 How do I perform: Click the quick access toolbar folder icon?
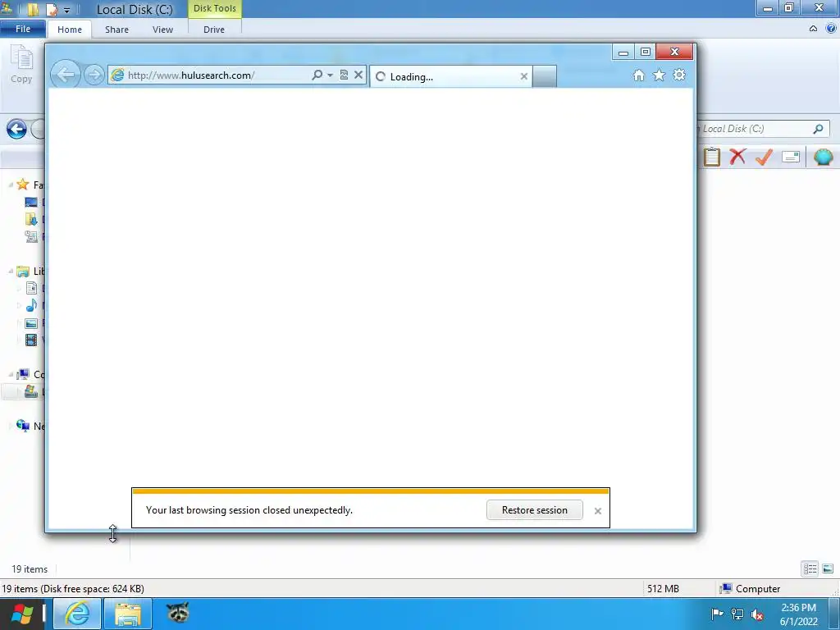[33, 9]
